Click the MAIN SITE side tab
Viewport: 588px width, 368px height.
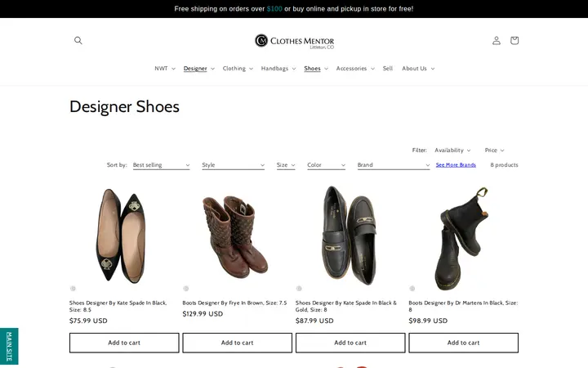click(9, 346)
